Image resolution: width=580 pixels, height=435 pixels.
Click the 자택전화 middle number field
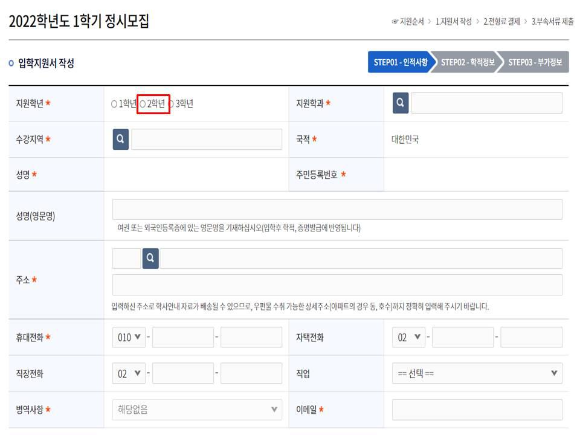coord(463,337)
